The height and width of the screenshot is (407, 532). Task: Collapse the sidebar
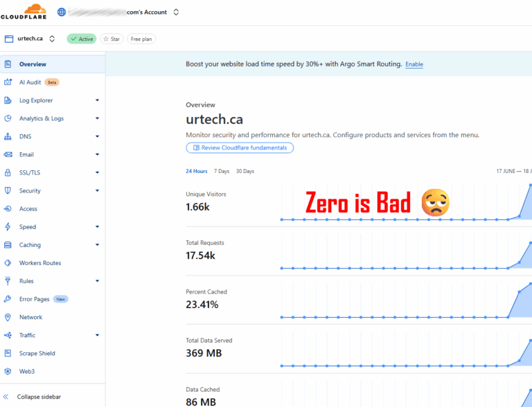click(39, 397)
